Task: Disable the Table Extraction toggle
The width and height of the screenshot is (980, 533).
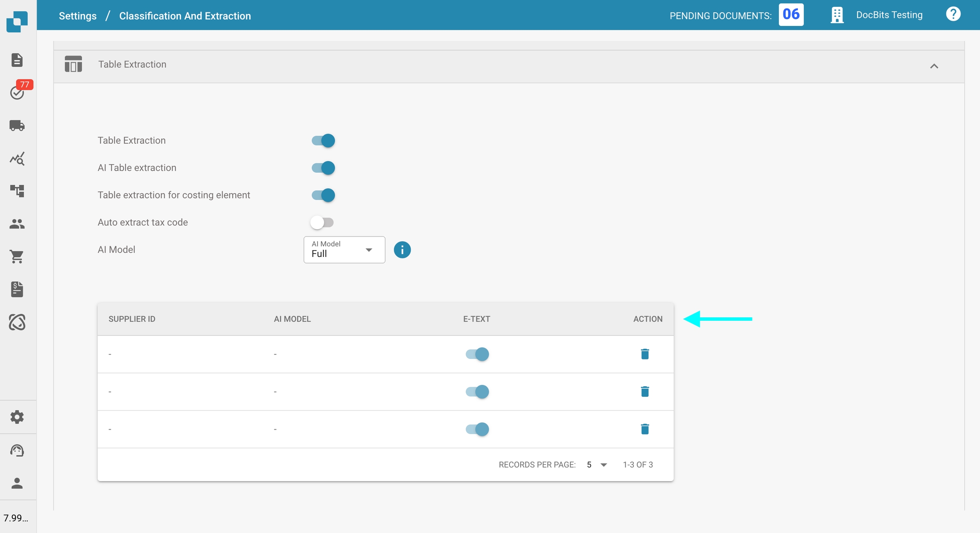Action: [x=323, y=140]
